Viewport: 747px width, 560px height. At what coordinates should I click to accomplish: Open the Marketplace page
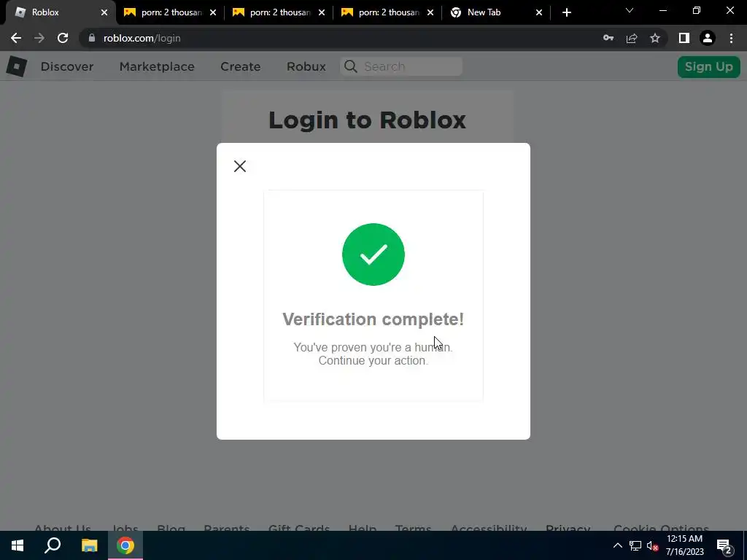pos(157,66)
